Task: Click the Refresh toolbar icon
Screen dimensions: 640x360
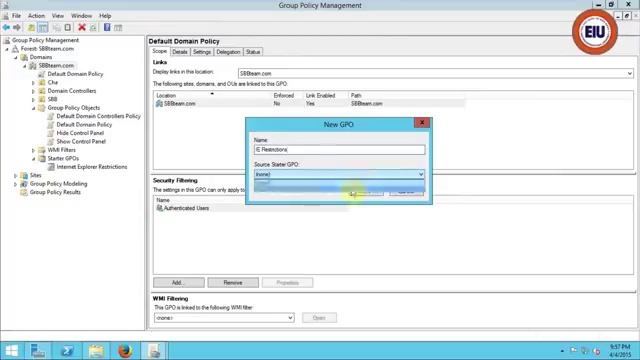Action: 93,28
